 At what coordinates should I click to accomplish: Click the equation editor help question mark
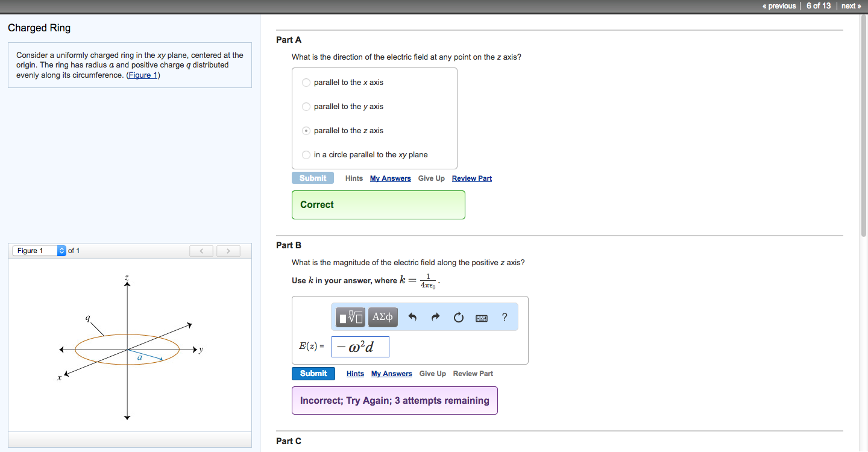504,316
